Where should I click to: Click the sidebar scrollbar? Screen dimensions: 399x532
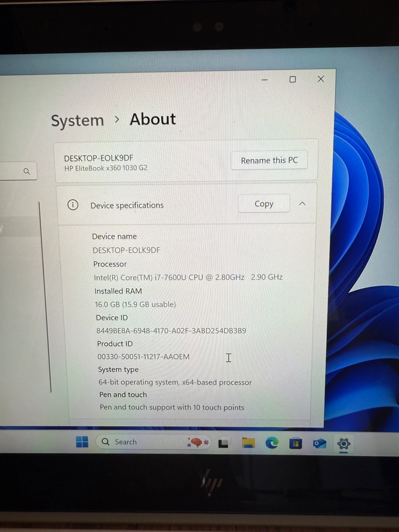click(x=45, y=297)
